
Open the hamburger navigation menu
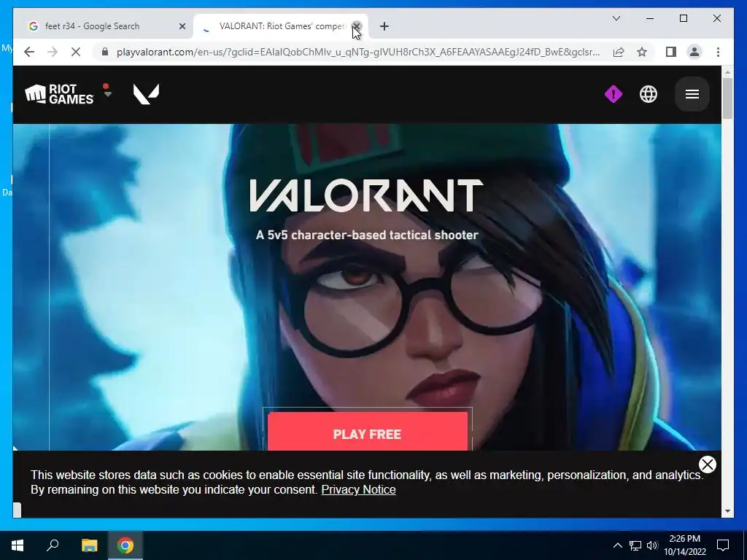click(x=692, y=94)
